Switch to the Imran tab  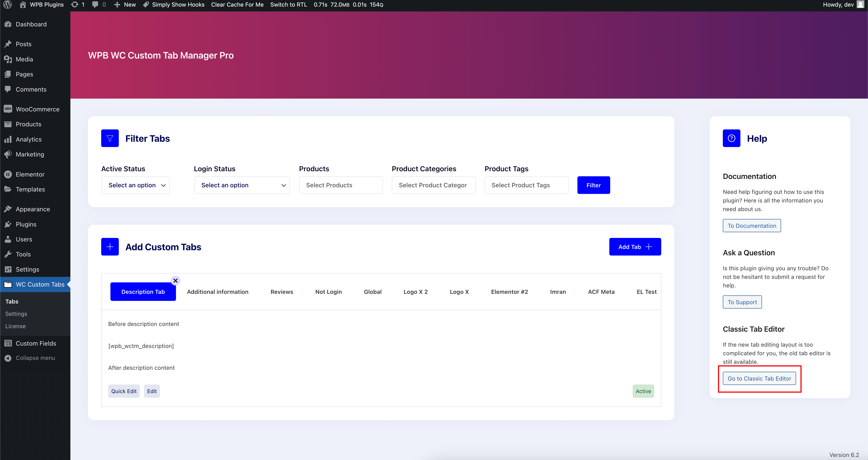pos(558,292)
